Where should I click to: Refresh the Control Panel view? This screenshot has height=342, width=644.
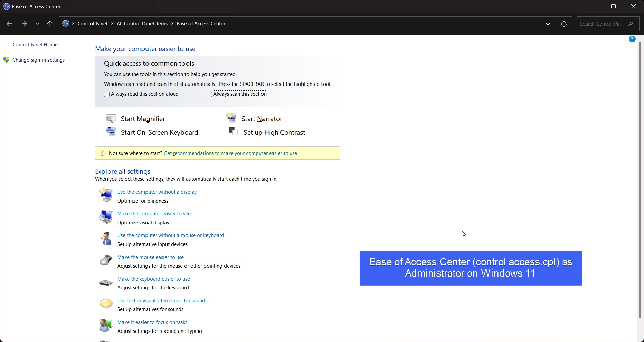564,24
